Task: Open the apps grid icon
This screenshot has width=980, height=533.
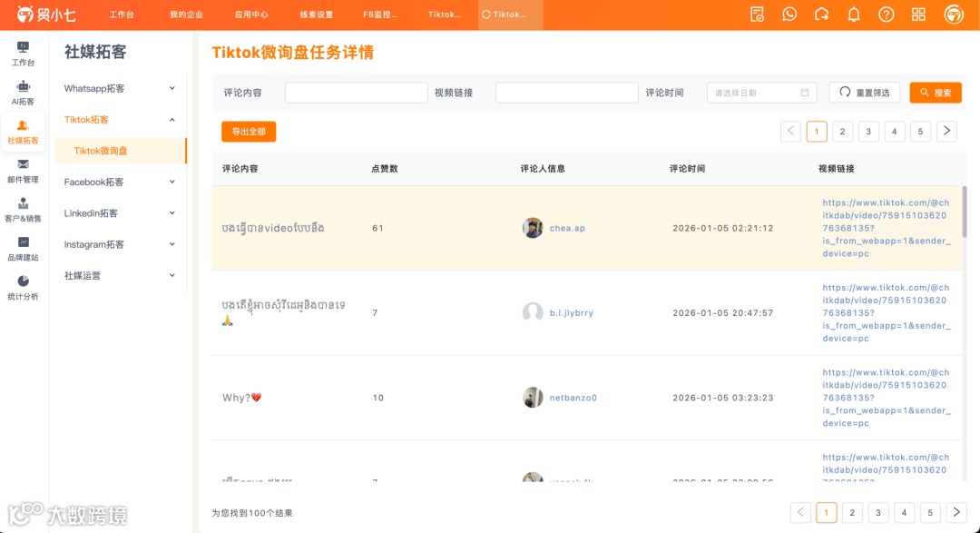Action: tap(918, 15)
